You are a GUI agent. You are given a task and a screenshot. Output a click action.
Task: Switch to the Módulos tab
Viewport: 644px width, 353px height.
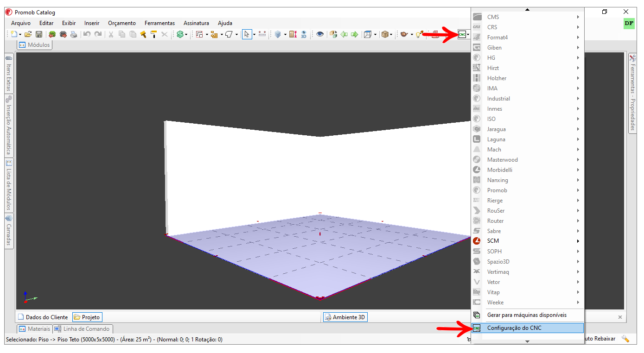pos(34,45)
